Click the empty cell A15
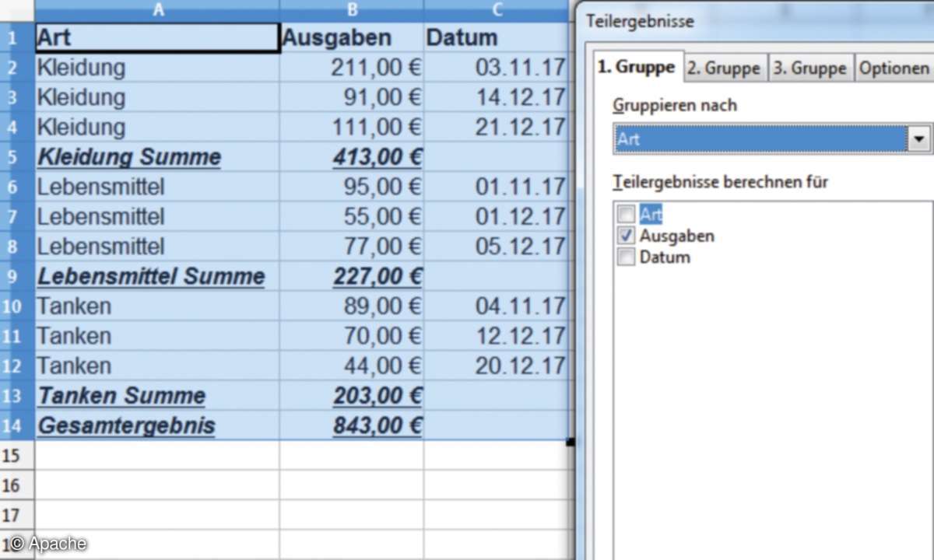Image resolution: width=934 pixels, height=560 pixels. click(157, 455)
